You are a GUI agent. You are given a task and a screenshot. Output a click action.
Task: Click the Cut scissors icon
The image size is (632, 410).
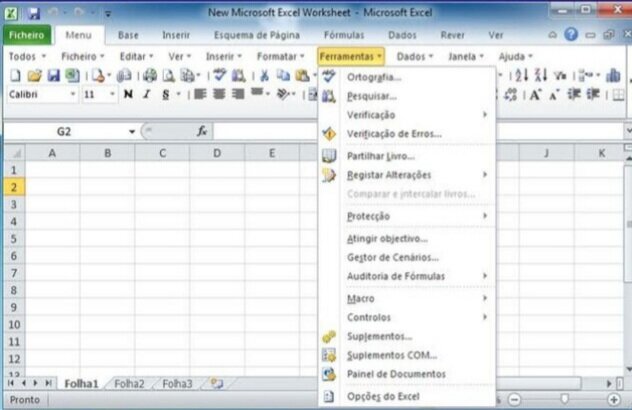click(x=264, y=75)
